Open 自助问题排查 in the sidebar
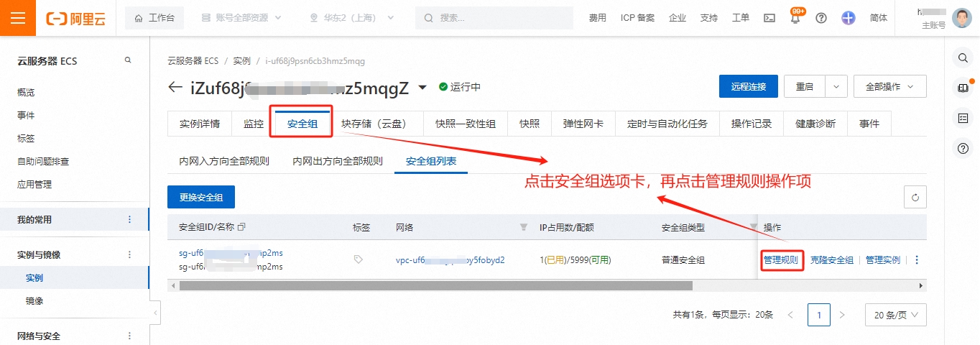This screenshot has height=345, width=980. coord(43,161)
